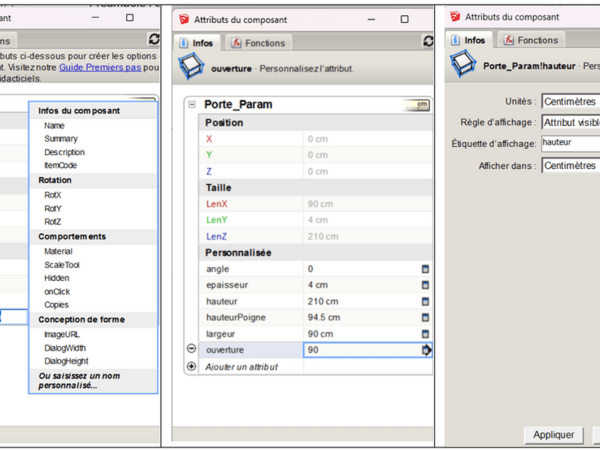Image resolution: width=600 pixels, height=450 pixels.
Task: Click details icon next to largeur attribute
Action: 424,333
